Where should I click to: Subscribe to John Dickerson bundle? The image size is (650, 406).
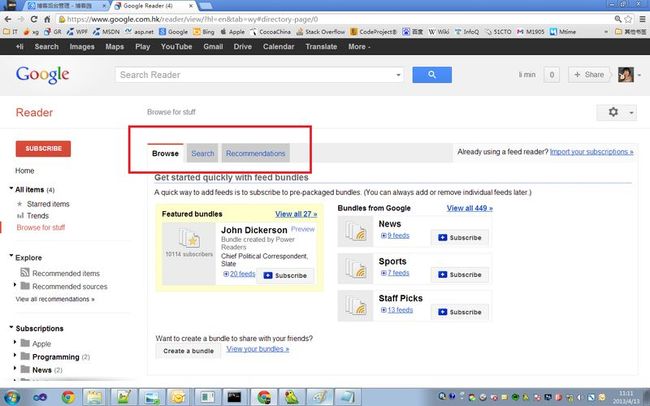pos(285,275)
